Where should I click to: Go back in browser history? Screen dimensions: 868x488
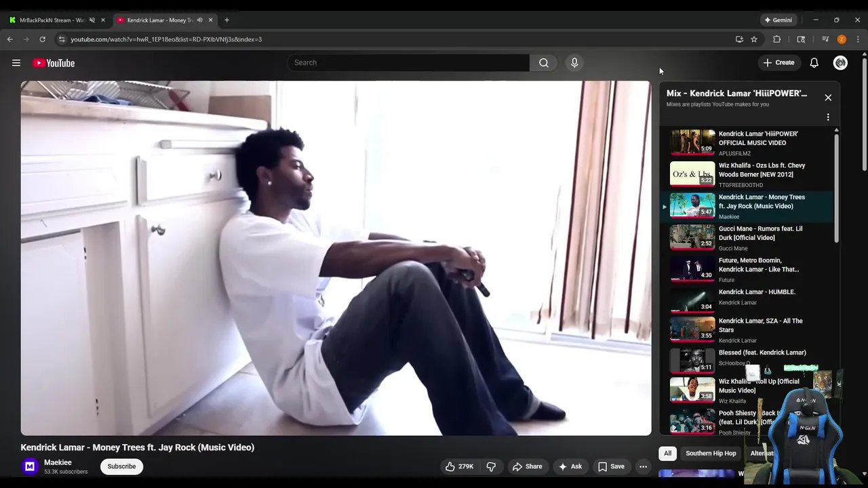click(x=10, y=39)
